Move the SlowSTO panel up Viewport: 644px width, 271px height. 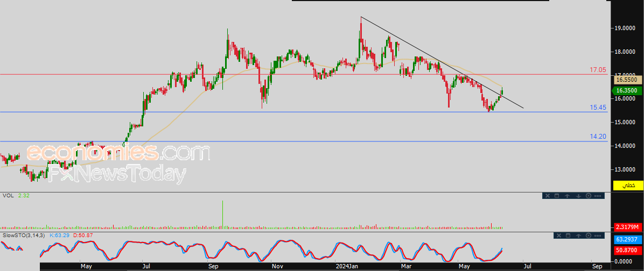578,236
